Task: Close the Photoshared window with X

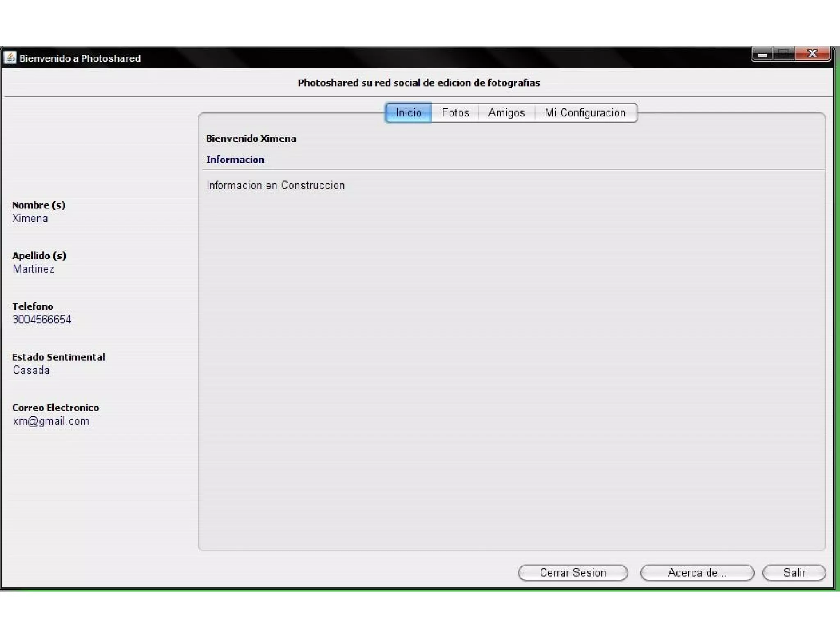Action: 812,54
